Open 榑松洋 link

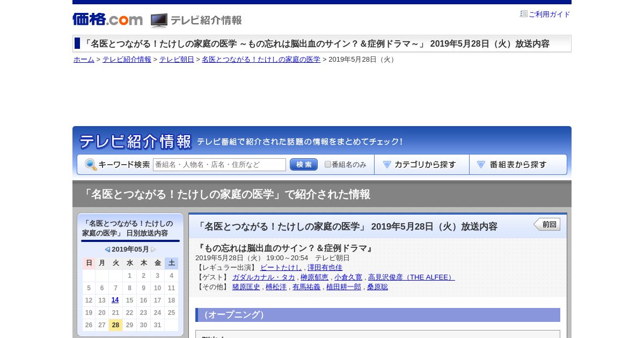[x=276, y=287]
